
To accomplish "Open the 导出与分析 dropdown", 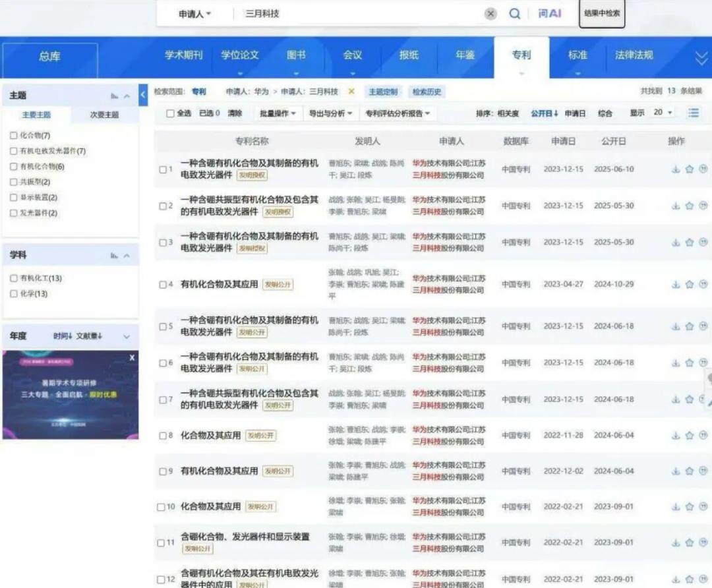I will tap(330, 113).
